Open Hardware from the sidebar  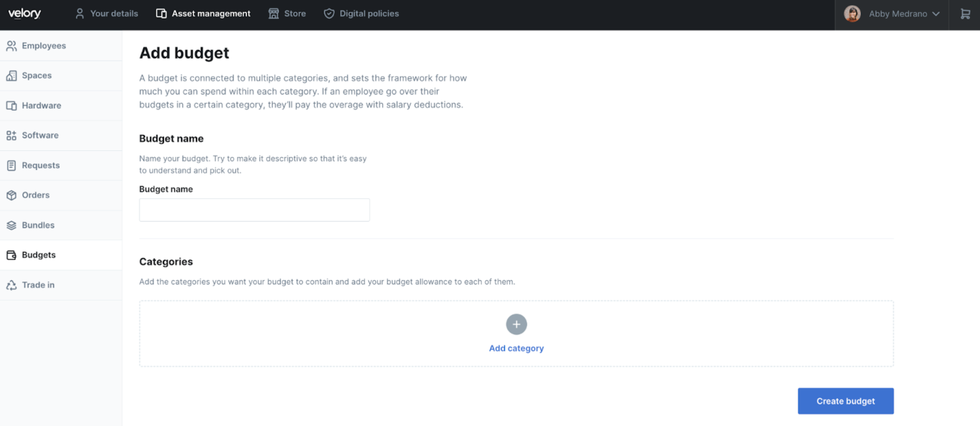click(x=61, y=105)
